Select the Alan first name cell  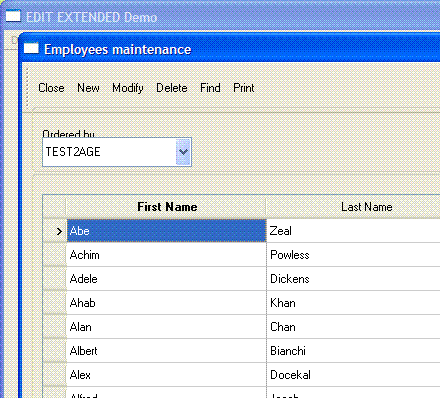[x=167, y=327]
